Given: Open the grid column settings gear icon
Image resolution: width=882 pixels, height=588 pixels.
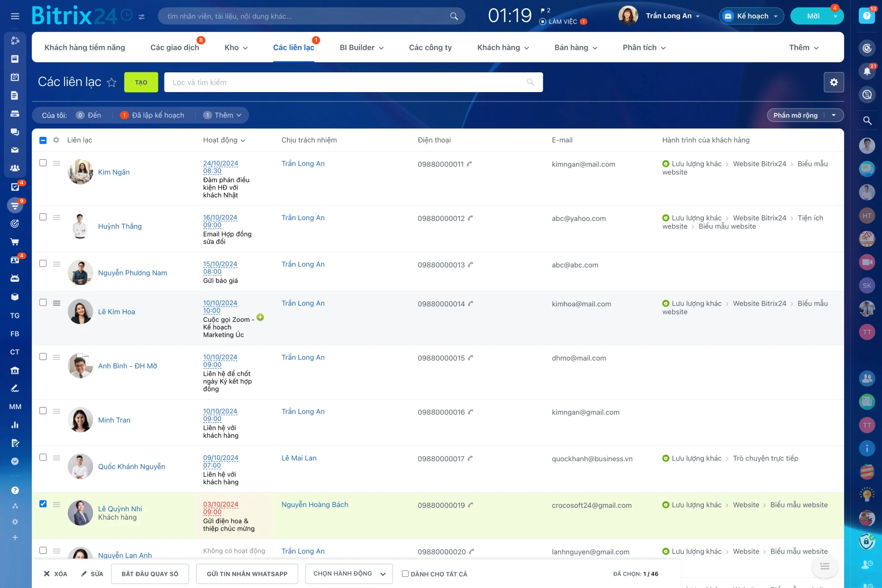Looking at the screenshot, I should coord(56,140).
